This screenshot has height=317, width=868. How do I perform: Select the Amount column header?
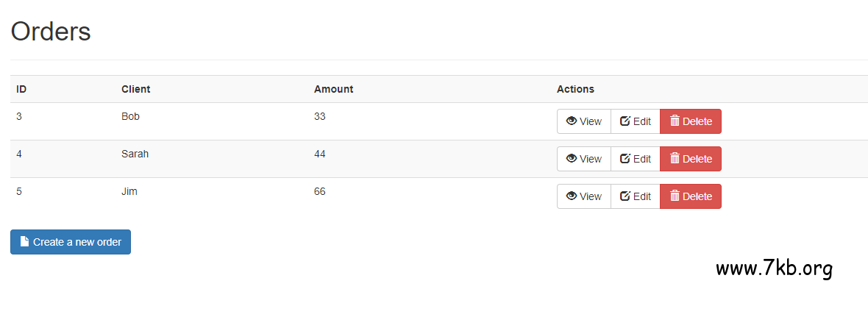pyautogui.click(x=333, y=89)
